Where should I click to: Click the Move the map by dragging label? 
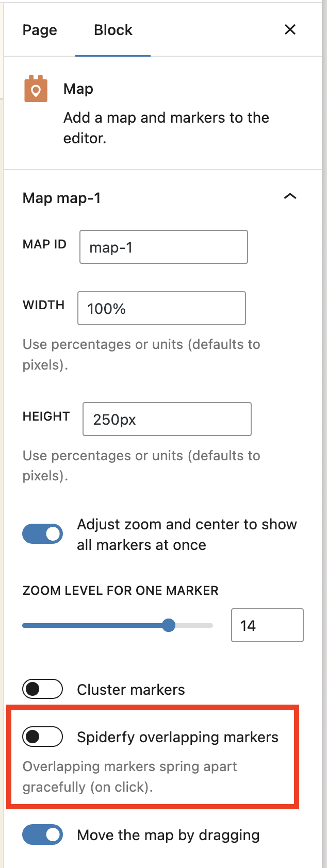pyautogui.click(x=168, y=835)
